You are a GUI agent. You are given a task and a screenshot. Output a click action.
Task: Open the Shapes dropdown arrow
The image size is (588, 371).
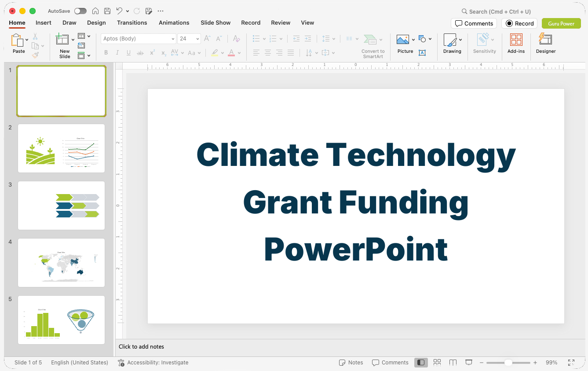click(430, 39)
